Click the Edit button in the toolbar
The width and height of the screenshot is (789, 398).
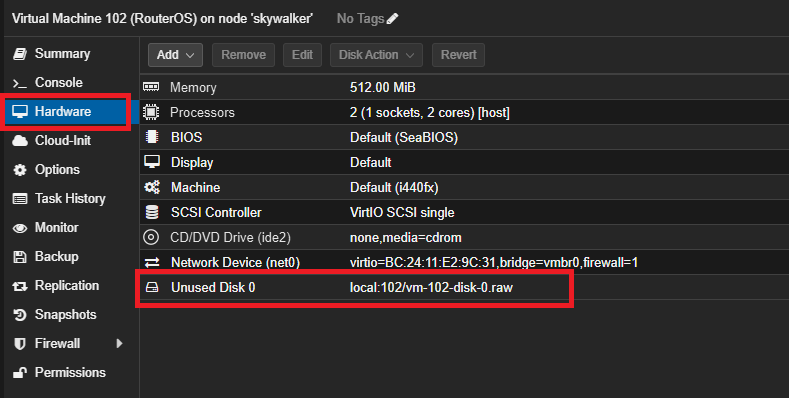(x=302, y=55)
